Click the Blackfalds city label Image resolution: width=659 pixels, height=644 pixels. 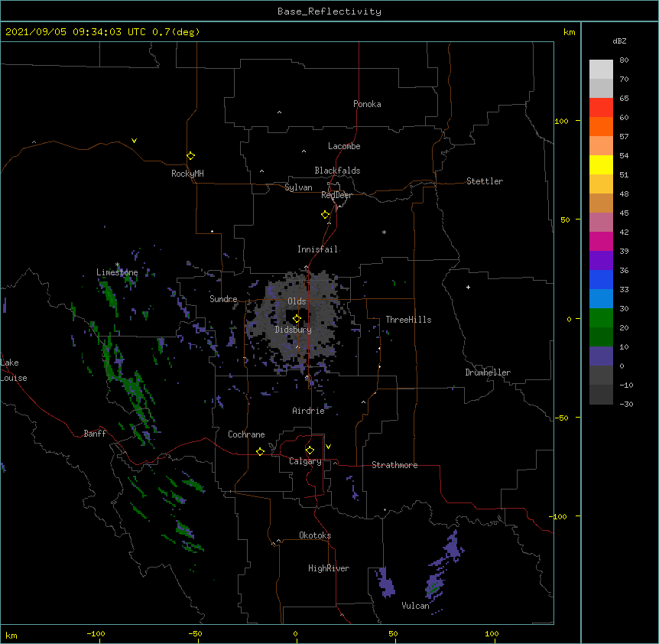337,171
